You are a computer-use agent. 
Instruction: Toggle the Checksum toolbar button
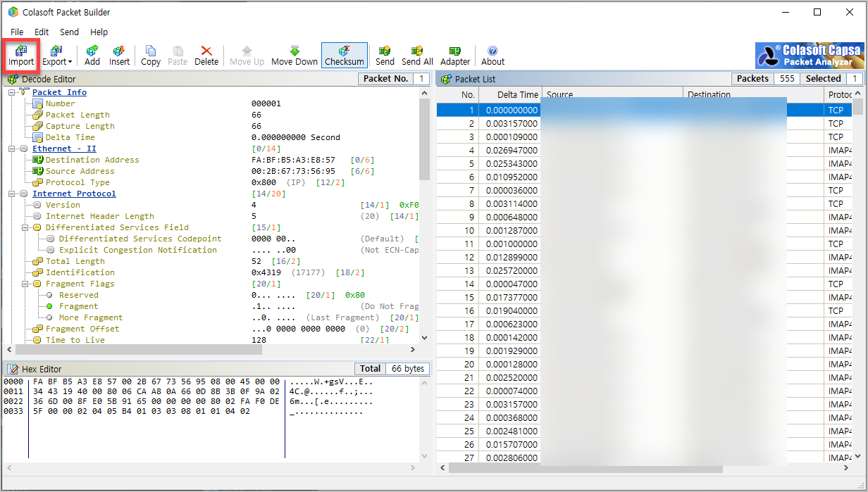(345, 55)
